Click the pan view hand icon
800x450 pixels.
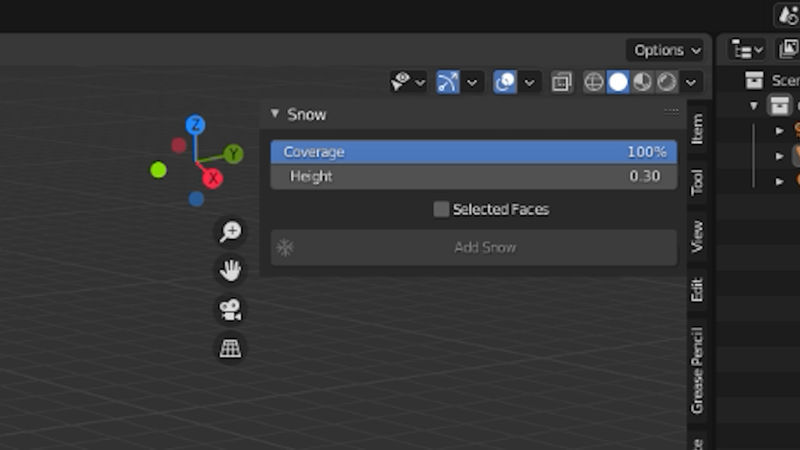(x=231, y=270)
